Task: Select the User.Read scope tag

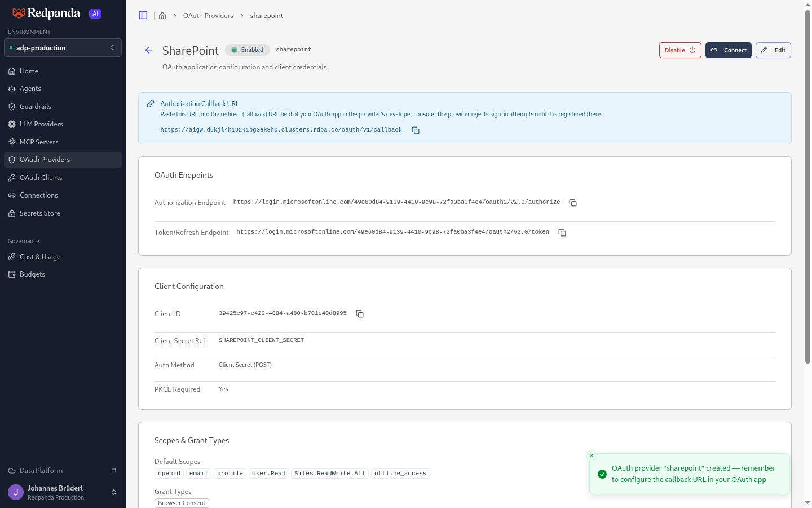Action: 268,474
